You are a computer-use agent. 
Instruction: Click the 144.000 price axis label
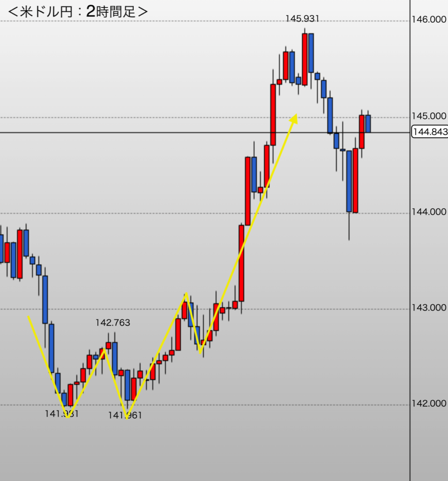(429, 212)
